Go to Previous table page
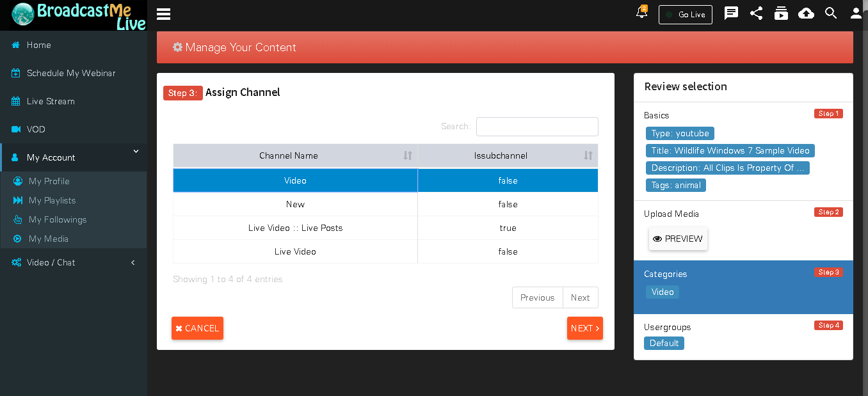 [537, 297]
